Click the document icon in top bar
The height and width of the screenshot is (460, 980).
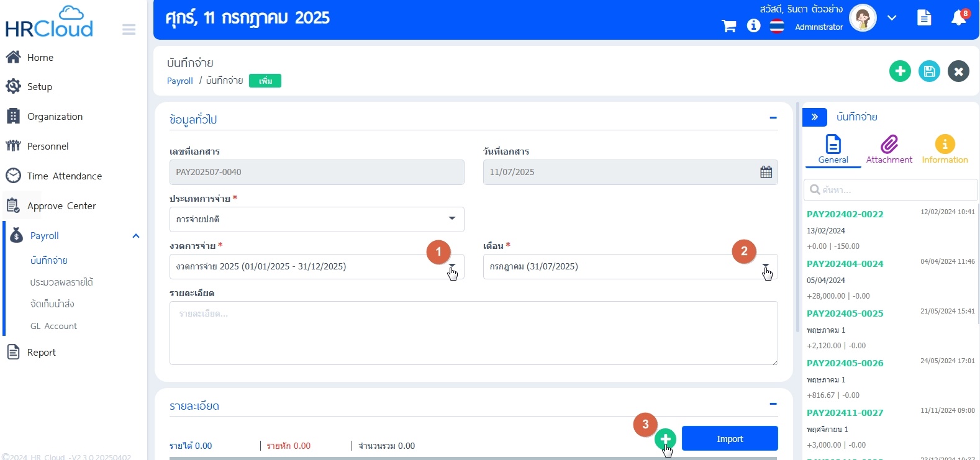pos(924,18)
